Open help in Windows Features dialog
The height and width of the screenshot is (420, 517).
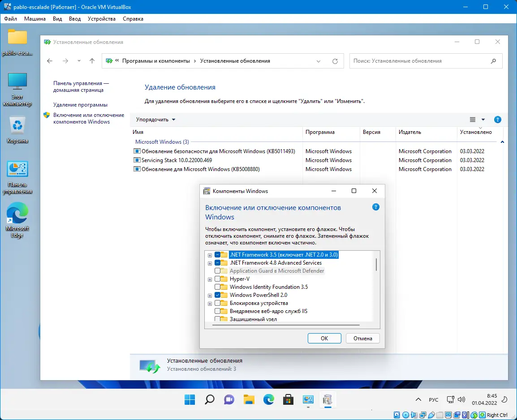(x=375, y=207)
